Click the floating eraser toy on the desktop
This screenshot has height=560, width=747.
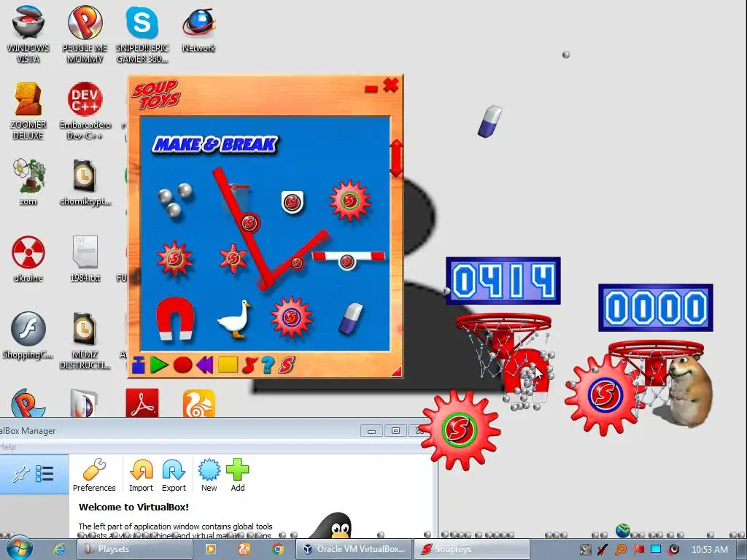[x=490, y=122]
